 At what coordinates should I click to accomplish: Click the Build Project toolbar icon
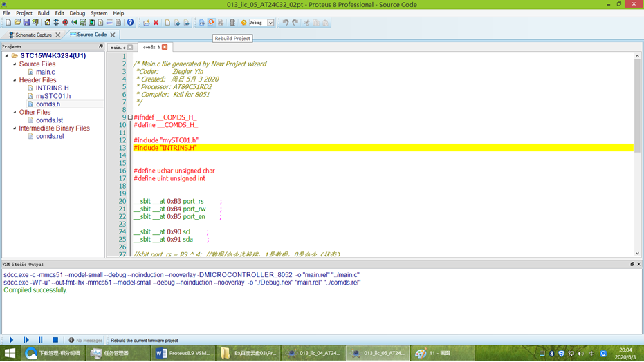click(202, 23)
